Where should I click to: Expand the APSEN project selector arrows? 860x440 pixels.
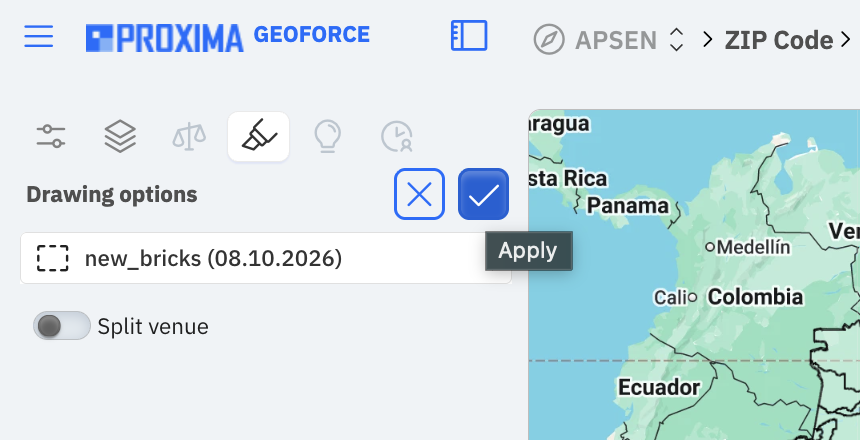[677, 40]
